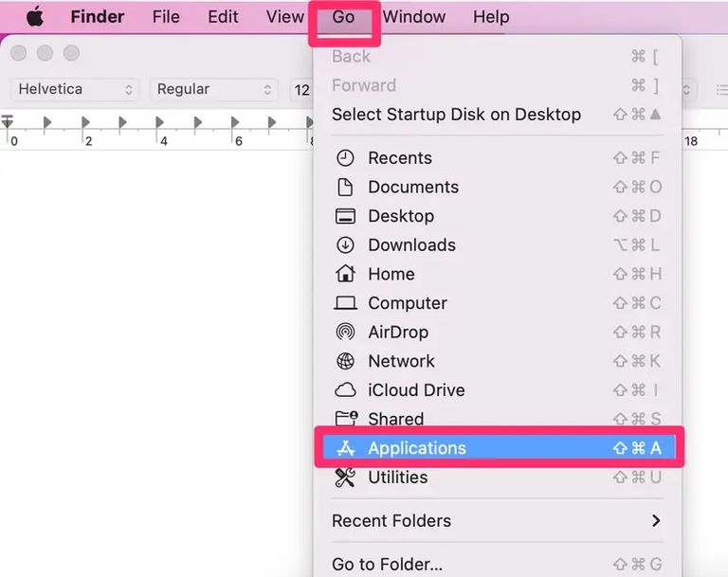The width and height of the screenshot is (728, 577).
Task: Select Computer in the Go menu
Action: tap(407, 303)
